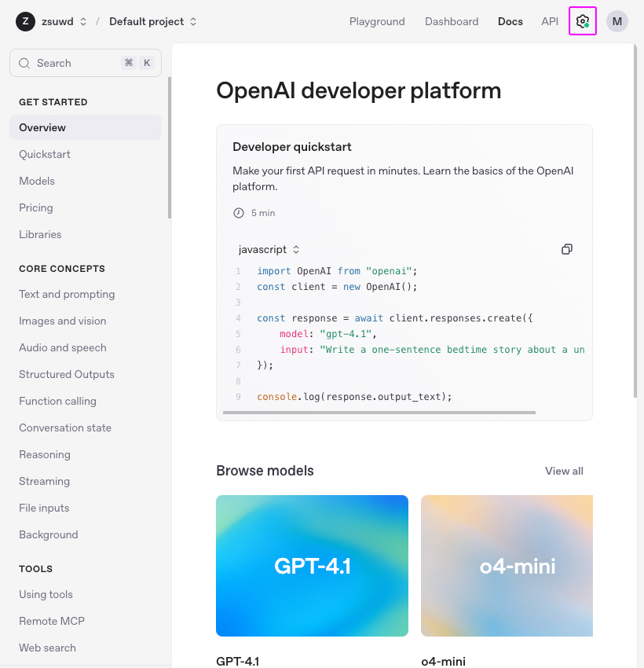Click the 'M' user avatar
The height and width of the screenshot is (668, 644).
click(x=617, y=21)
